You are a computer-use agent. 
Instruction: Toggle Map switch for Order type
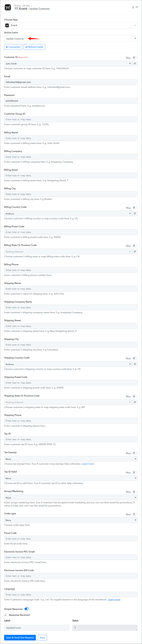[135, 514]
